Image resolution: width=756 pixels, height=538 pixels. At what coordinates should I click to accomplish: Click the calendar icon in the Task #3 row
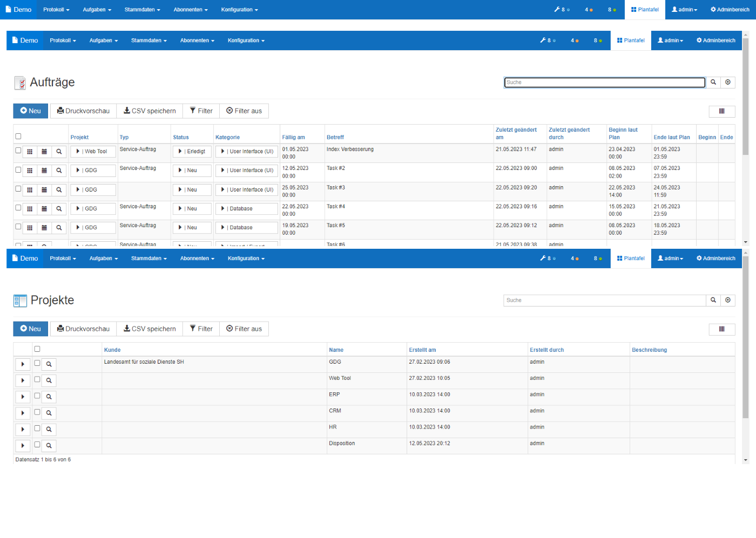click(44, 190)
